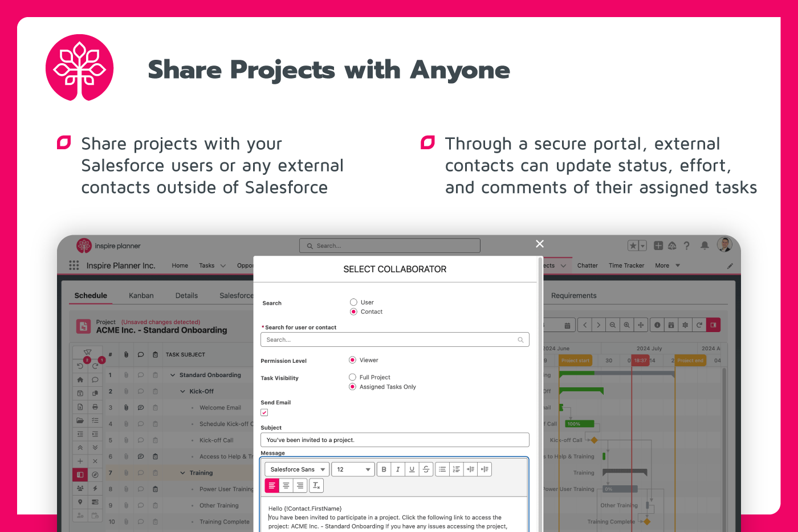Viewport: 798px width, 532px height.
Task: Click the people group icon in the toolbar
Action: coord(80,488)
